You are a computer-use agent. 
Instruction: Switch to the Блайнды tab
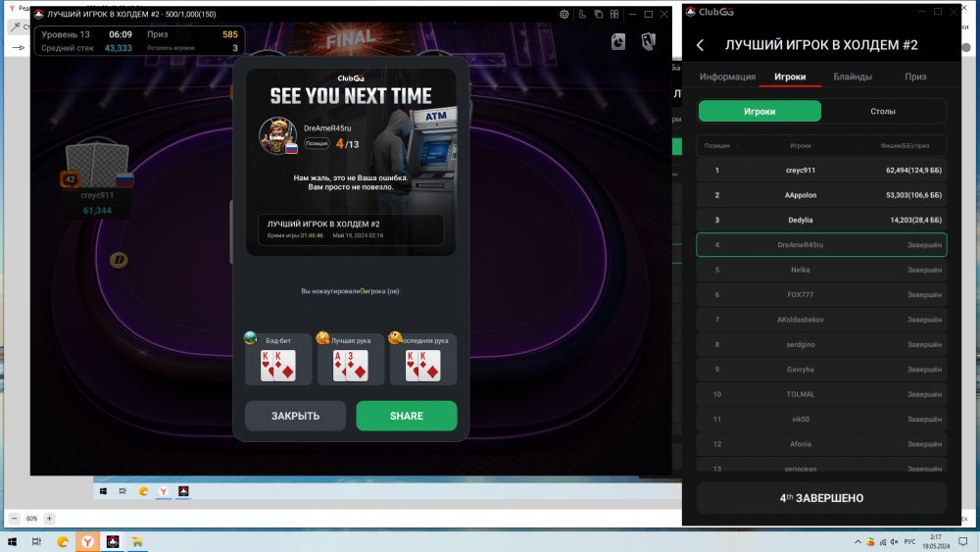tap(853, 76)
